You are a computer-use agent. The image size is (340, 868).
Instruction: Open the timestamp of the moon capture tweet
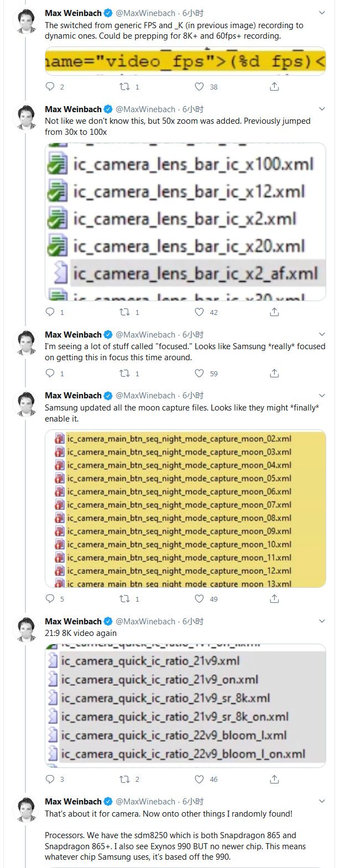tap(193, 396)
